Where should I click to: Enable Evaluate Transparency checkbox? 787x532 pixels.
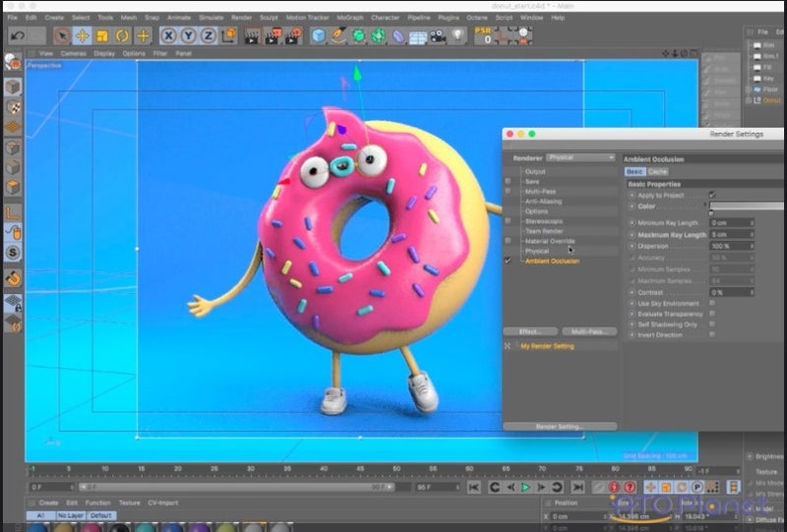[x=712, y=314]
